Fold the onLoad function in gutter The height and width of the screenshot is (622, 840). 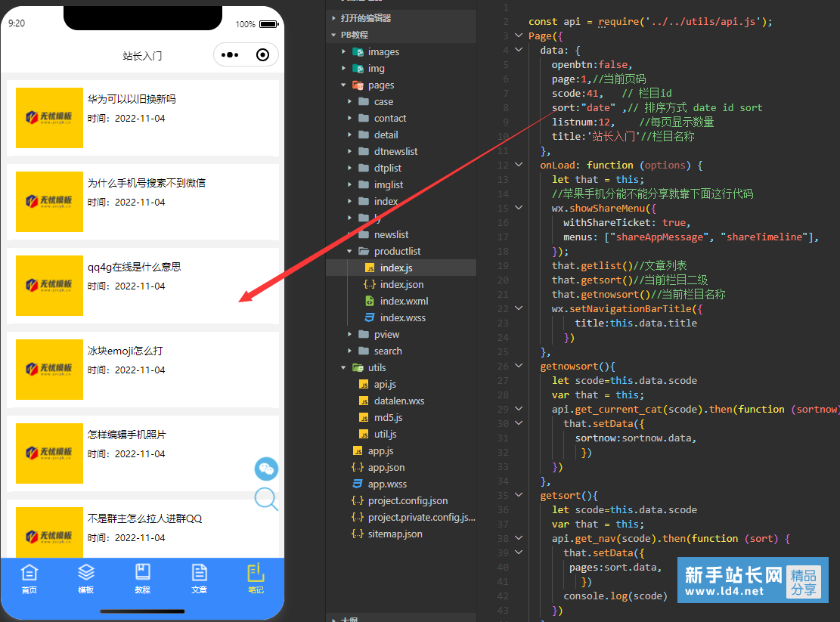point(519,165)
